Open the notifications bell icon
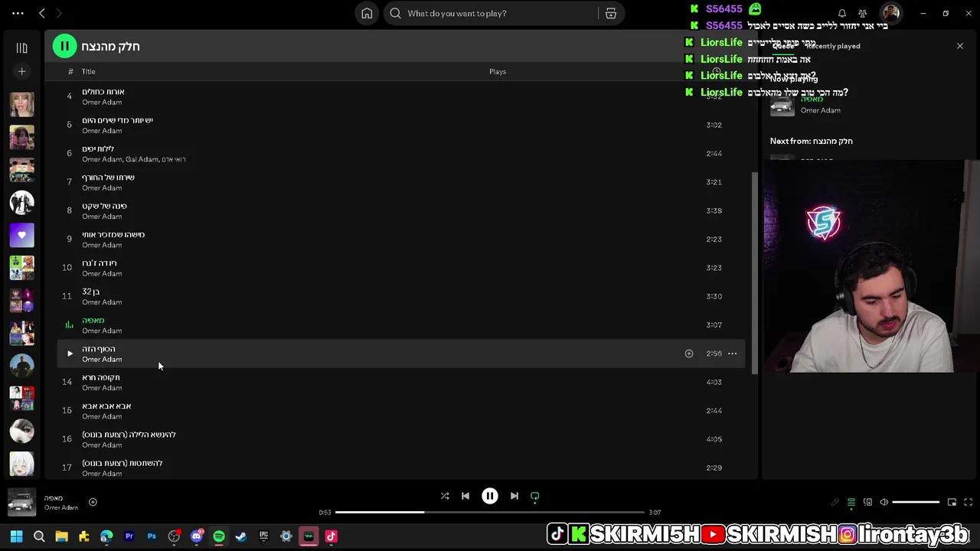This screenshot has width=980, height=551. click(x=842, y=13)
